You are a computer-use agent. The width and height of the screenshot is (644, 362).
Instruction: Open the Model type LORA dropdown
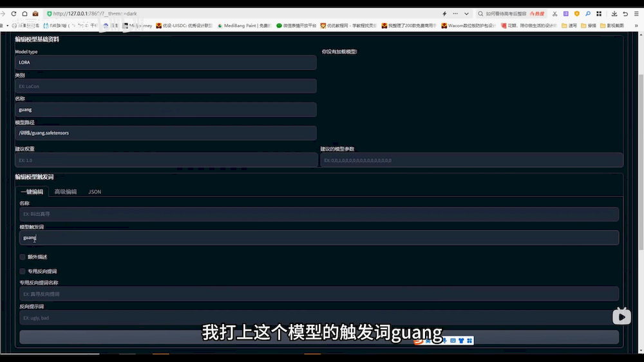click(x=166, y=62)
